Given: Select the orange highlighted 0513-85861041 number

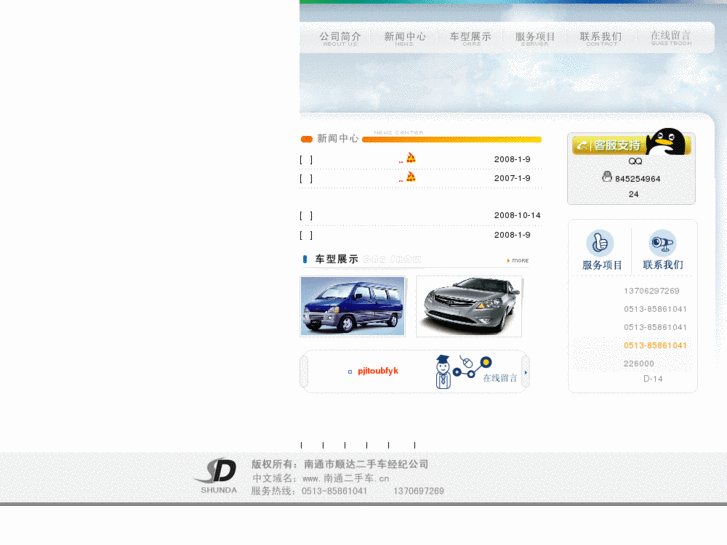Looking at the screenshot, I should [655, 346].
